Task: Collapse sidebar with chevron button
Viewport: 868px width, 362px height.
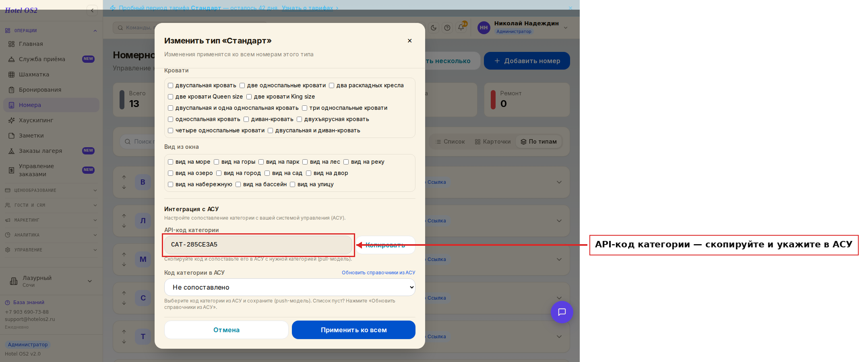Action: point(92,10)
